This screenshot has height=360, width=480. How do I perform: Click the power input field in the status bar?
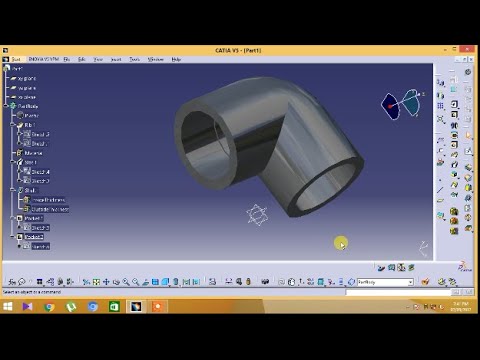398,292
